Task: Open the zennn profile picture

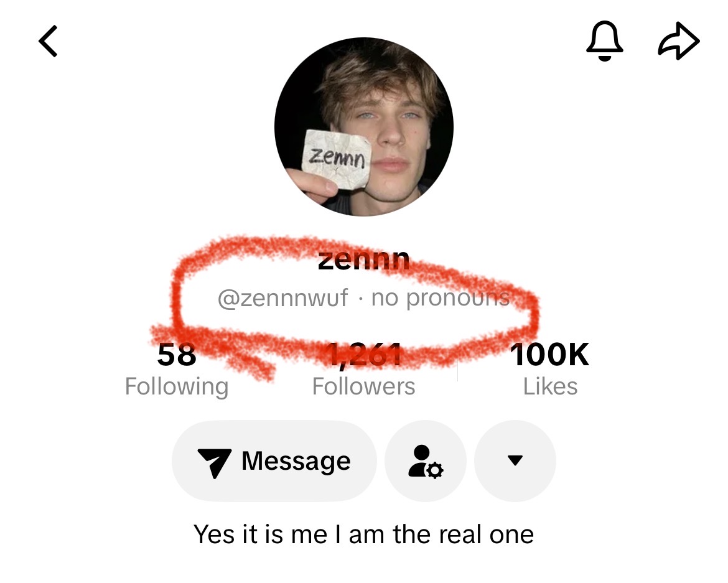Action: point(363,127)
